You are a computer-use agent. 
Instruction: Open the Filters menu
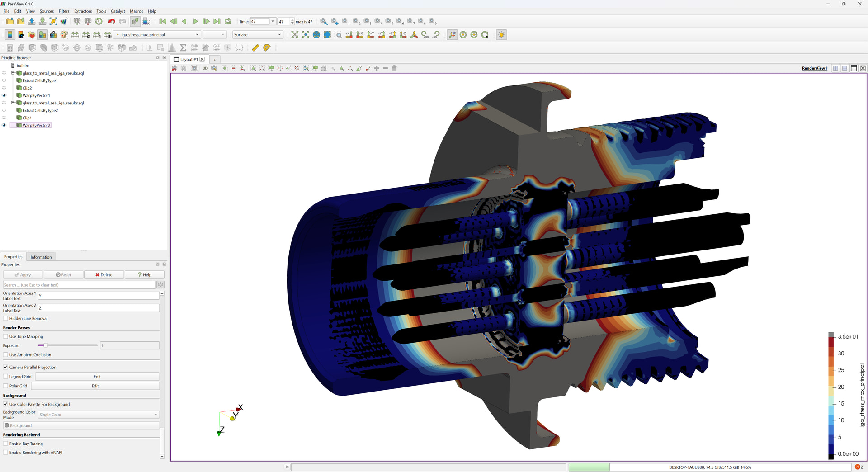click(x=64, y=11)
